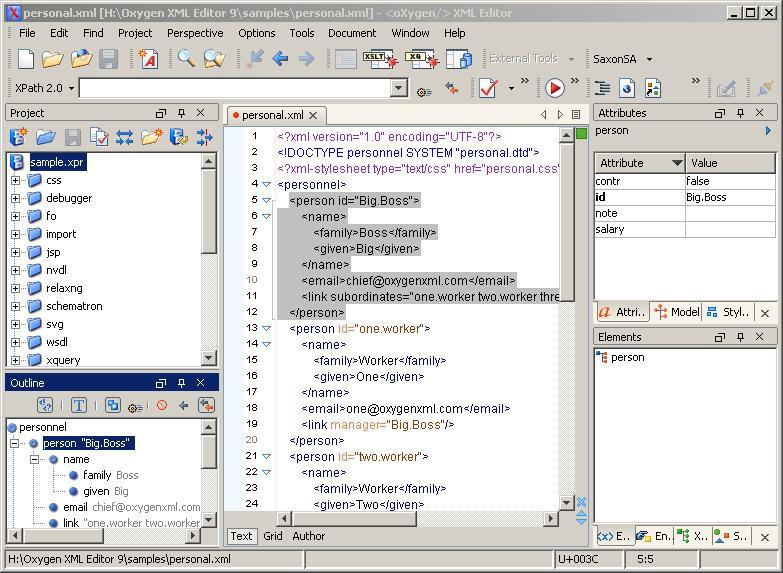Toggle Show comments and processing instructions in Outline
783x573 pixels.
pos(45,405)
